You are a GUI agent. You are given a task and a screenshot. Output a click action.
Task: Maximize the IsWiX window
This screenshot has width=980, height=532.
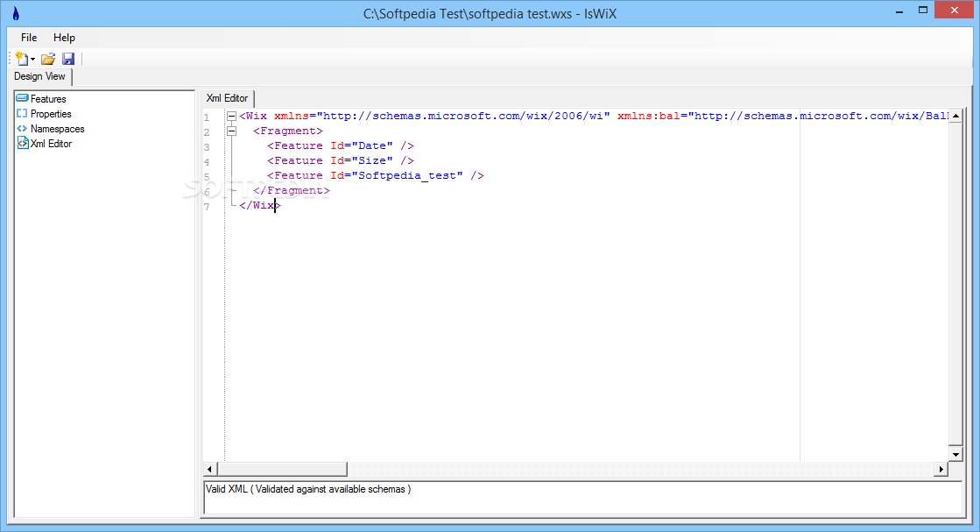pos(922,10)
